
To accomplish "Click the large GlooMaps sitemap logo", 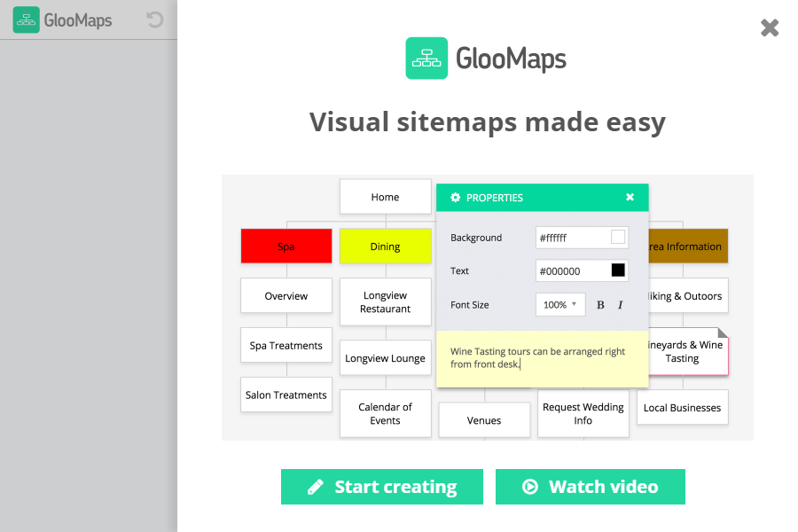I will (426, 58).
